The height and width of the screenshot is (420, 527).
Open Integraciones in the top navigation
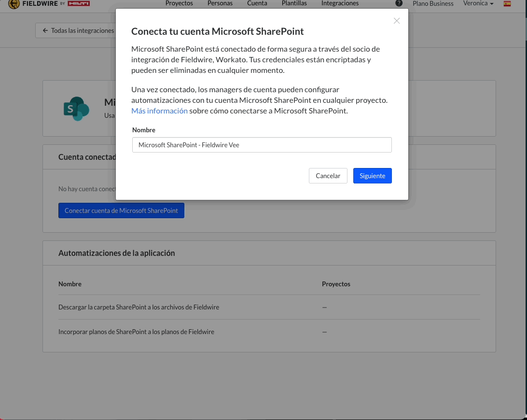click(x=340, y=3)
